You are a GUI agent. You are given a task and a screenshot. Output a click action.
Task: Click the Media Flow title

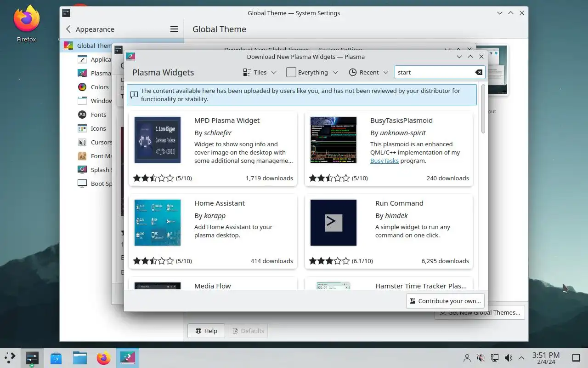tap(213, 286)
